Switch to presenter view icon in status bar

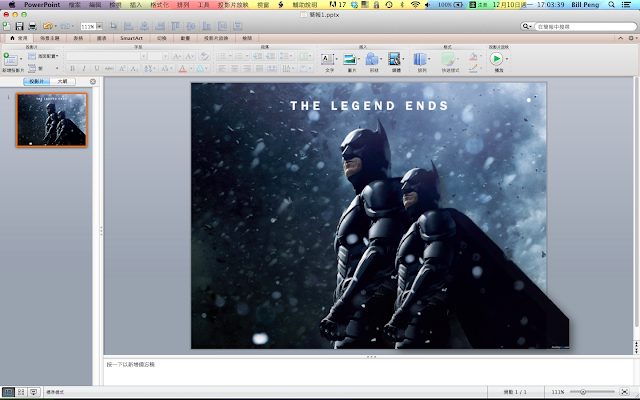point(33,392)
